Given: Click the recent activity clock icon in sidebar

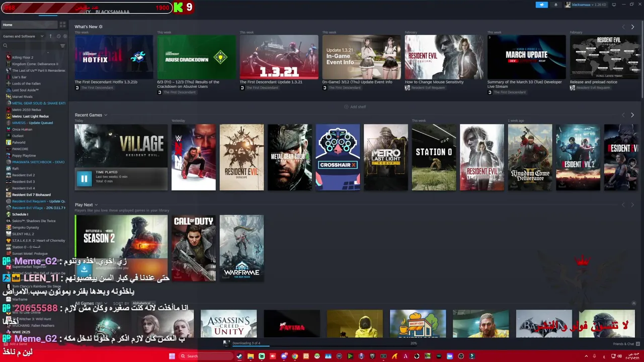Looking at the screenshot, I should tap(58, 36).
